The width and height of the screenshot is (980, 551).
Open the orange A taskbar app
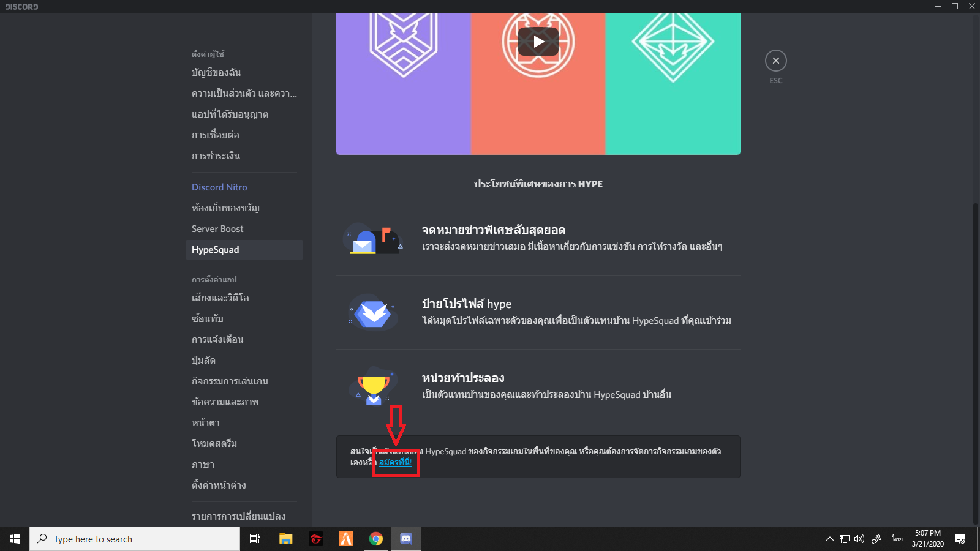click(x=346, y=539)
